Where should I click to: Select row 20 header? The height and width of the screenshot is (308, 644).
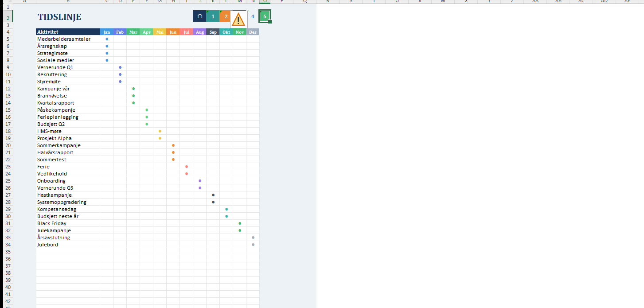7,145
